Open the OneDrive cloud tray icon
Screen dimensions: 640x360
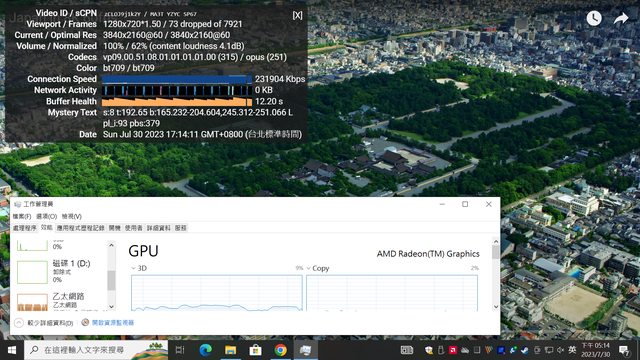(465, 350)
